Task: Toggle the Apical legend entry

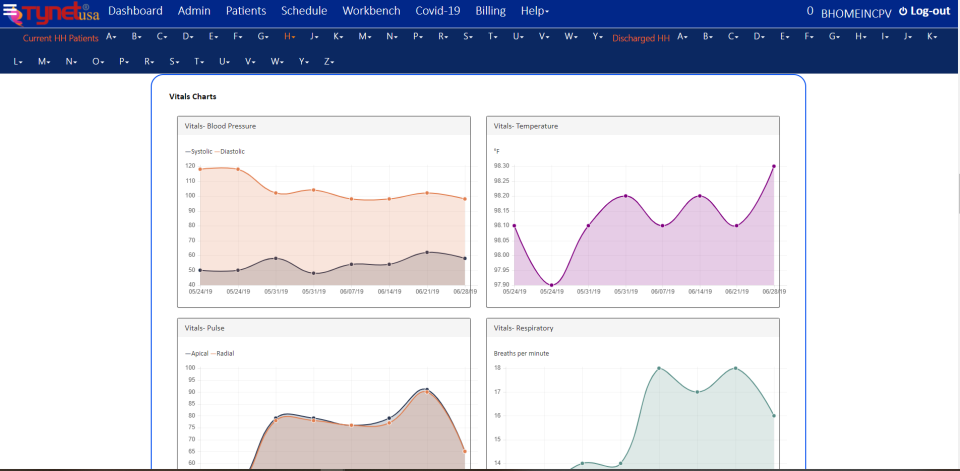Action: coord(197,353)
